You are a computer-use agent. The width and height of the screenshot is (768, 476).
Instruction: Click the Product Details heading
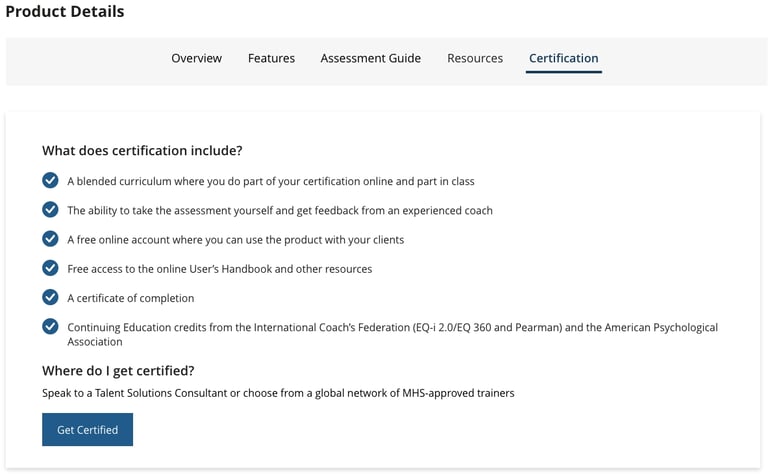pyautogui.click(x=65, y=12)
